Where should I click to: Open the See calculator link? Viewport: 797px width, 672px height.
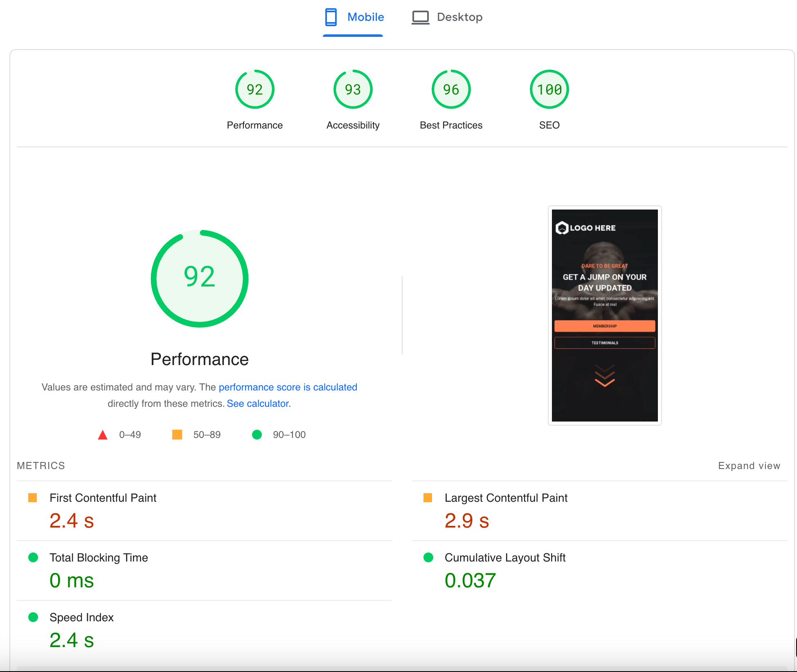[258, 404]
